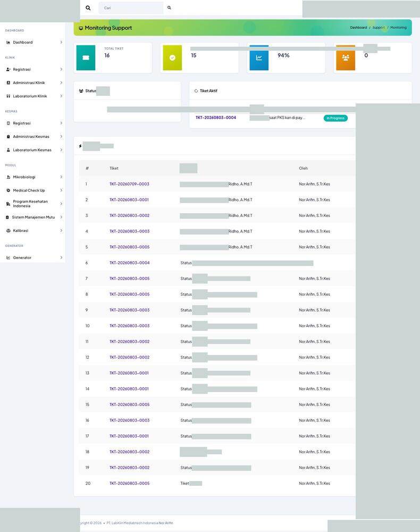Click the Dashboard sidebar icon

8,43
